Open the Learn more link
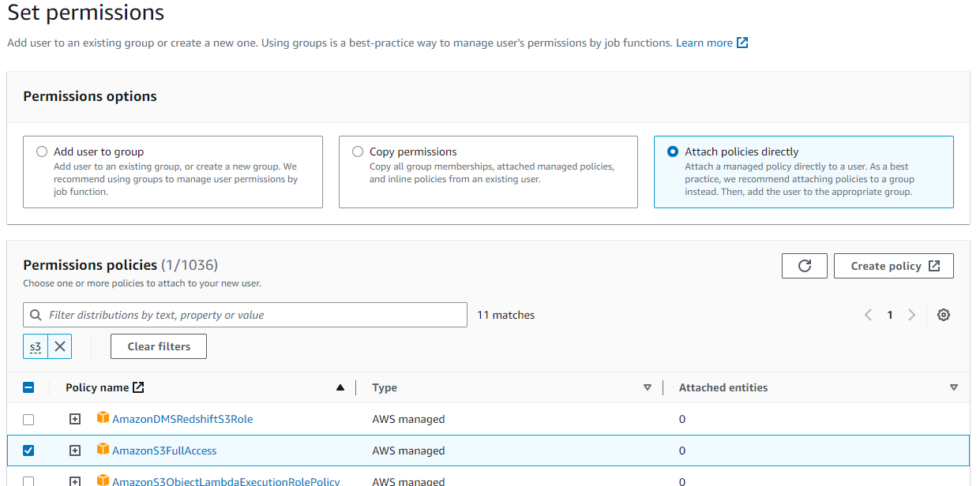This screenshot has width=980, height=486. 704,43
